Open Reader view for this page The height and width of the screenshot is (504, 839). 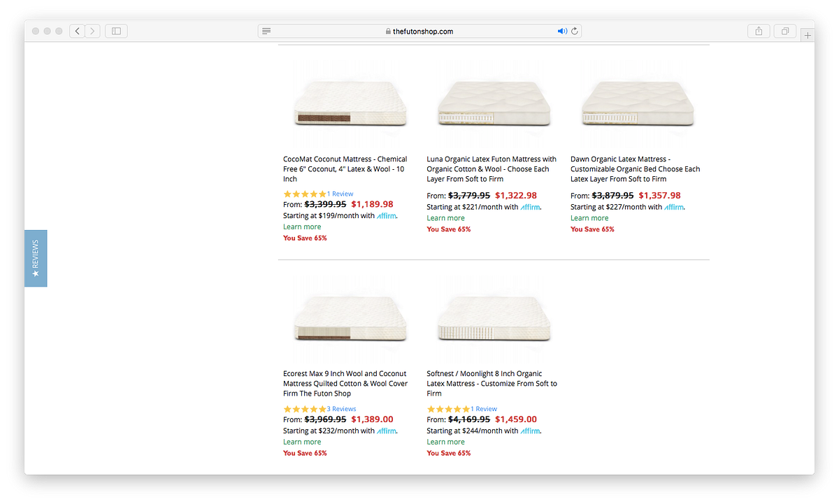(266, 31)
